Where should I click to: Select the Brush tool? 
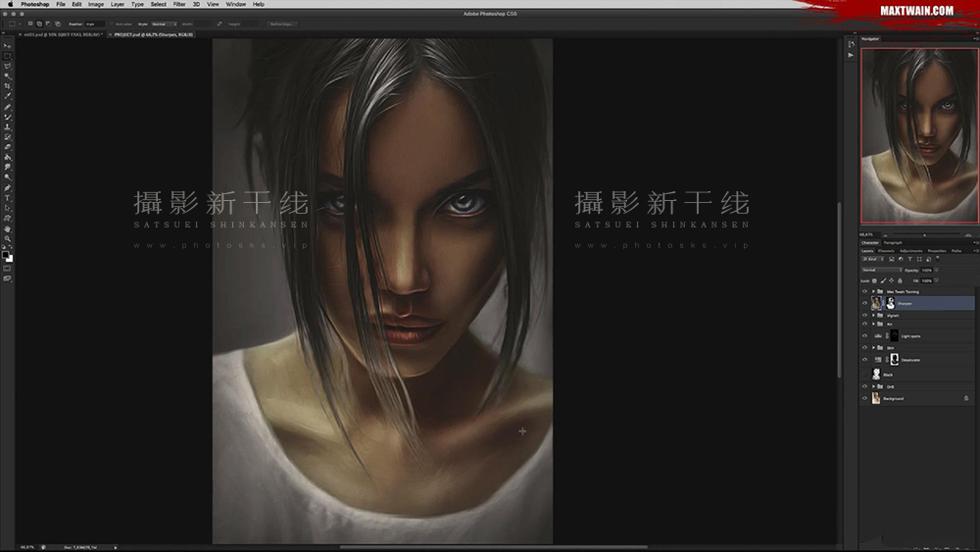tap(8, 117)
